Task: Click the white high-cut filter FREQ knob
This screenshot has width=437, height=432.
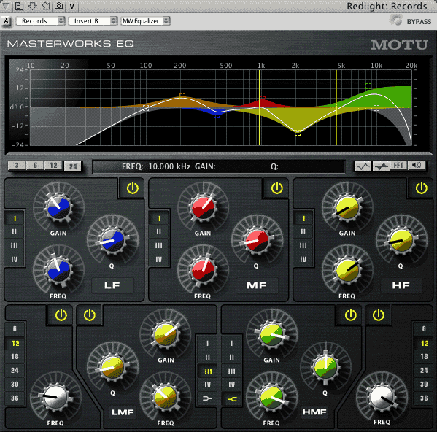Action: click(382, 397)
